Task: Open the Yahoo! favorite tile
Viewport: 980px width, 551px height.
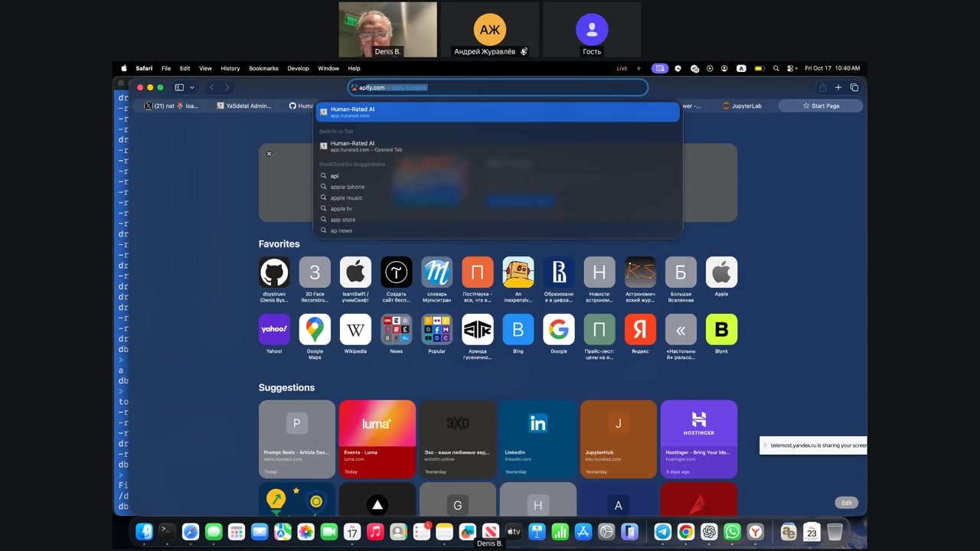Action: pos(274,329)
